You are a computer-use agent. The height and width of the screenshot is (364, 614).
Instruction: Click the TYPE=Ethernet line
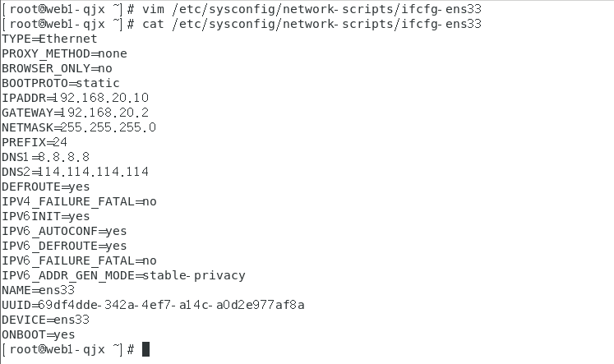pyautogui.click(x=49, y=39)
